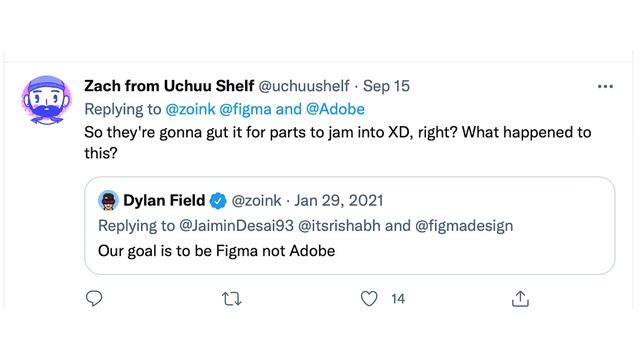640x360 pixels.
Task: Click the @zoink handle in quoted tweet
Action: click(x=256, y=200)
